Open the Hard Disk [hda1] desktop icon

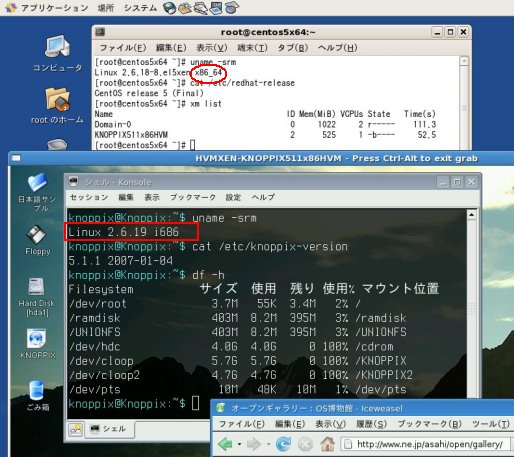pos(37,297)
